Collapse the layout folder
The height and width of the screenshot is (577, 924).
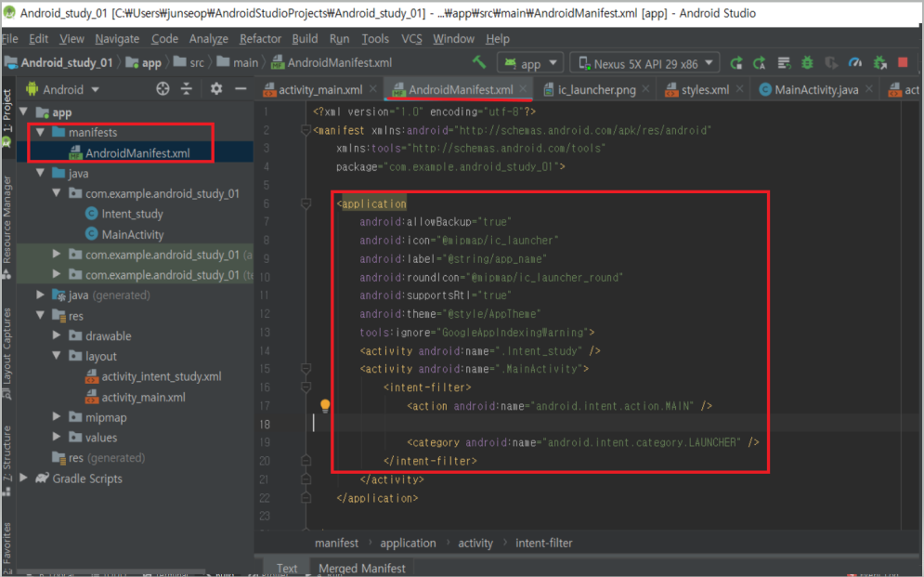coord(57,356)
